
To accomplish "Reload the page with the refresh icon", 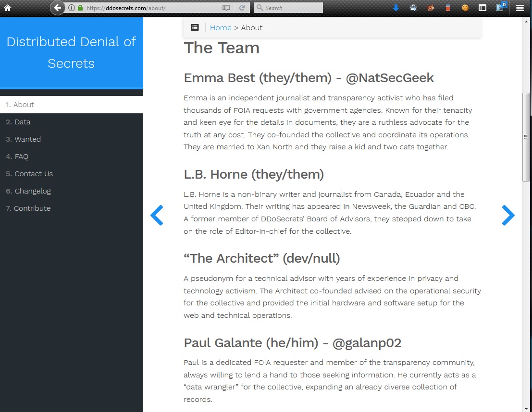I will pyautogui.click(x=242, y=8).
